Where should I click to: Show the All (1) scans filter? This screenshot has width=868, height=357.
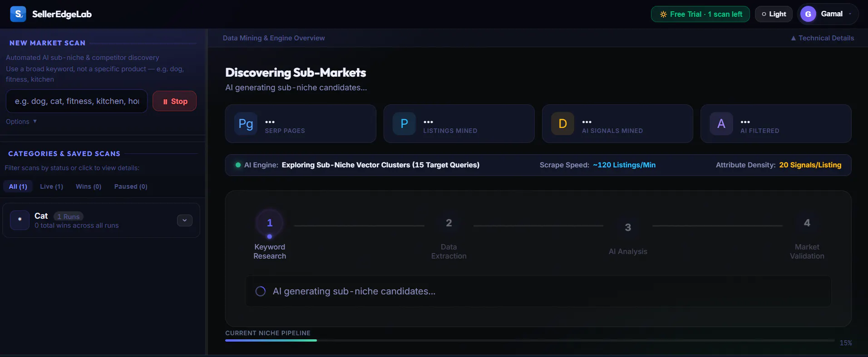[18, 186]
